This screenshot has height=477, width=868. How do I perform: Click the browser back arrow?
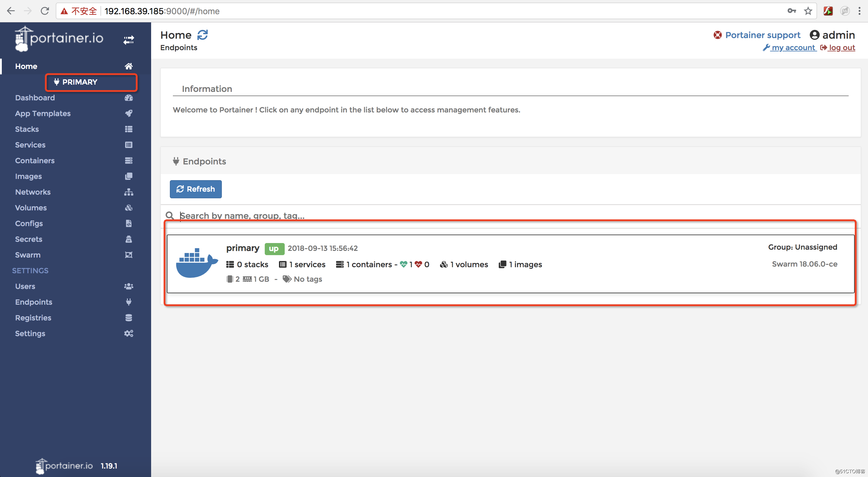pos(11,11)
